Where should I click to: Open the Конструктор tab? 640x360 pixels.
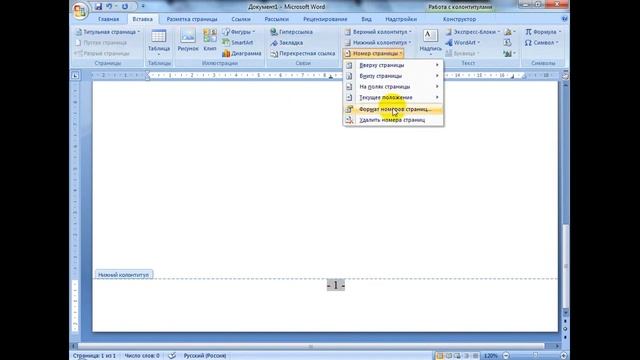pos(459,19)
